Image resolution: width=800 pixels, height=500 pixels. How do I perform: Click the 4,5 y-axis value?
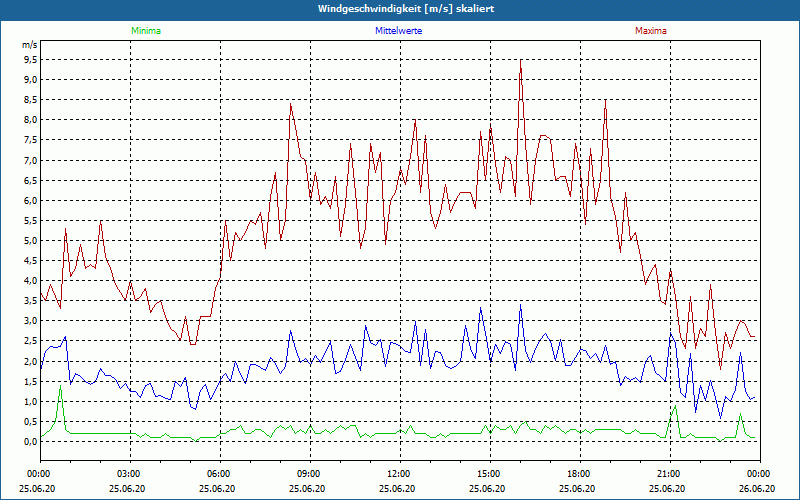coord(31,261)
